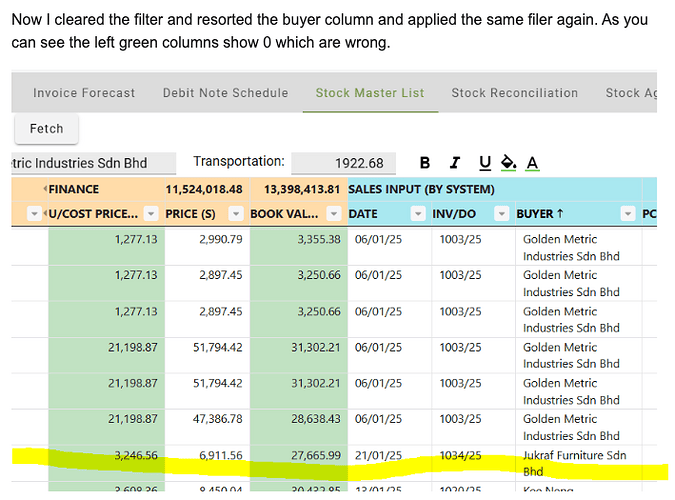Open DATE column filter dropdown

click(x=418, y=214)
